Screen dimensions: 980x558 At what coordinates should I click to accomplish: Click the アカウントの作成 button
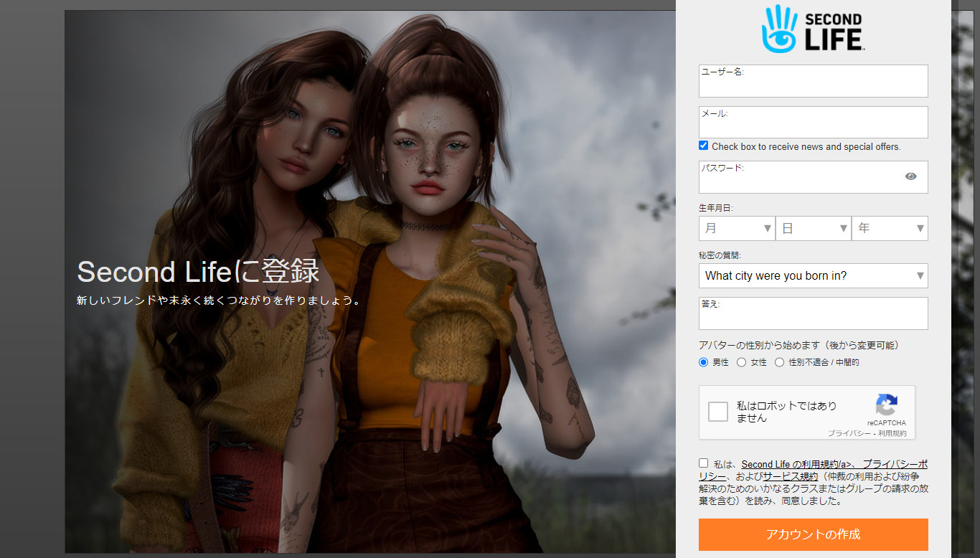click(x=813, y=534)
